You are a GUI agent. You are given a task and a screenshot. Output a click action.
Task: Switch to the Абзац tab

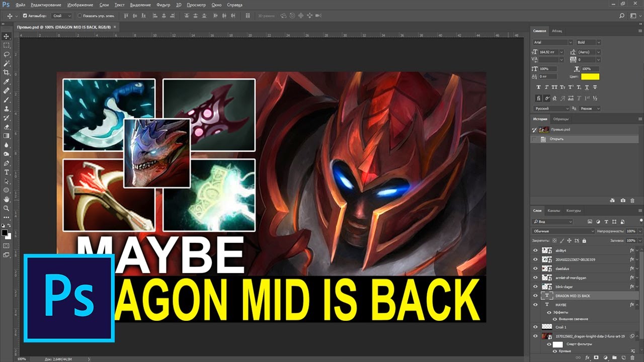pyautogui.click(x=557, y=31)
